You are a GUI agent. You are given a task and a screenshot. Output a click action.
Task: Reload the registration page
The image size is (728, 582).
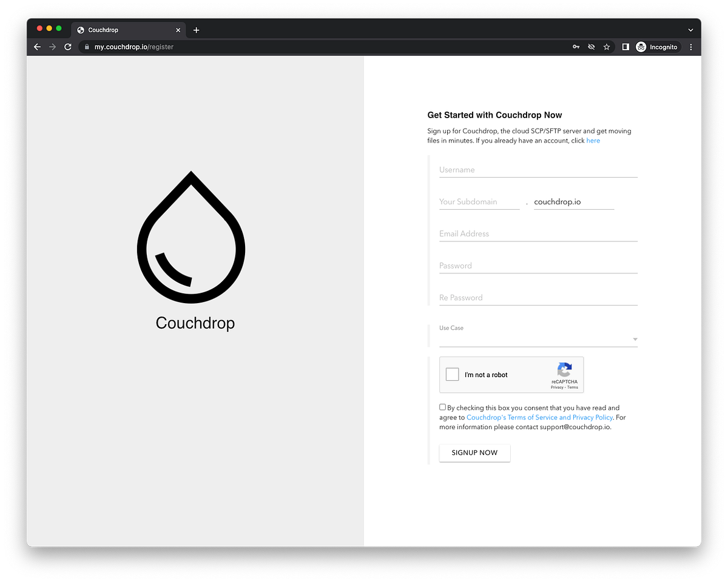pos(67,47)
